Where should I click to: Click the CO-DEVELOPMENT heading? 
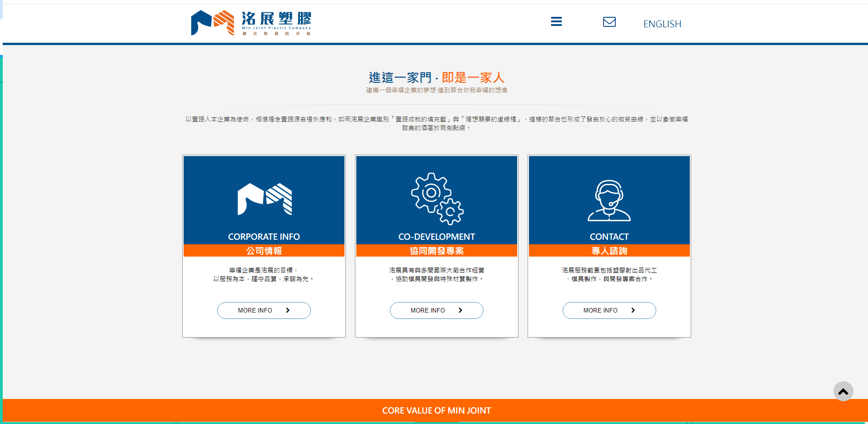pos(437,237)
